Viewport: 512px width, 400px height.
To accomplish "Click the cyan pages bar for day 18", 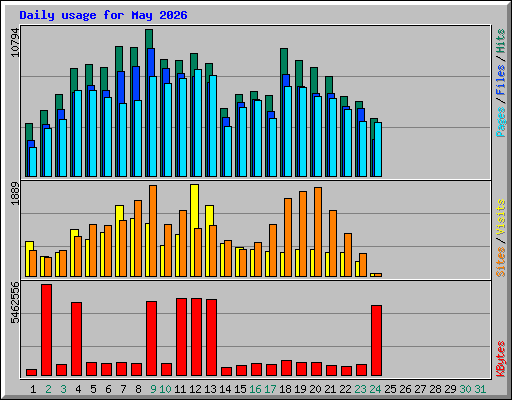I will tap(288, 131).
